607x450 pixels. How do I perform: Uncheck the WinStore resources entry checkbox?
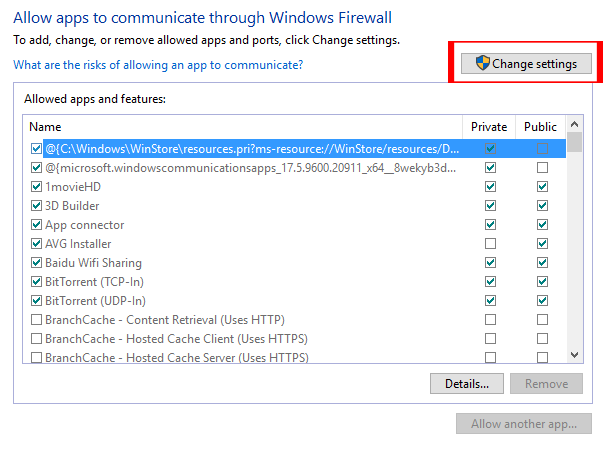(x=37, y=149)
